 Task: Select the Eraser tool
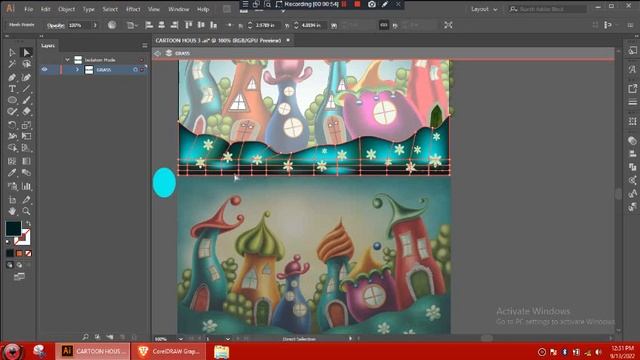[x=27, y=111]
